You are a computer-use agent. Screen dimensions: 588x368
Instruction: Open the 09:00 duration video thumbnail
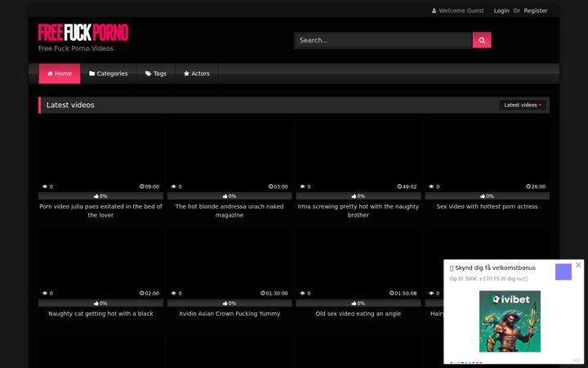[100, 156]
